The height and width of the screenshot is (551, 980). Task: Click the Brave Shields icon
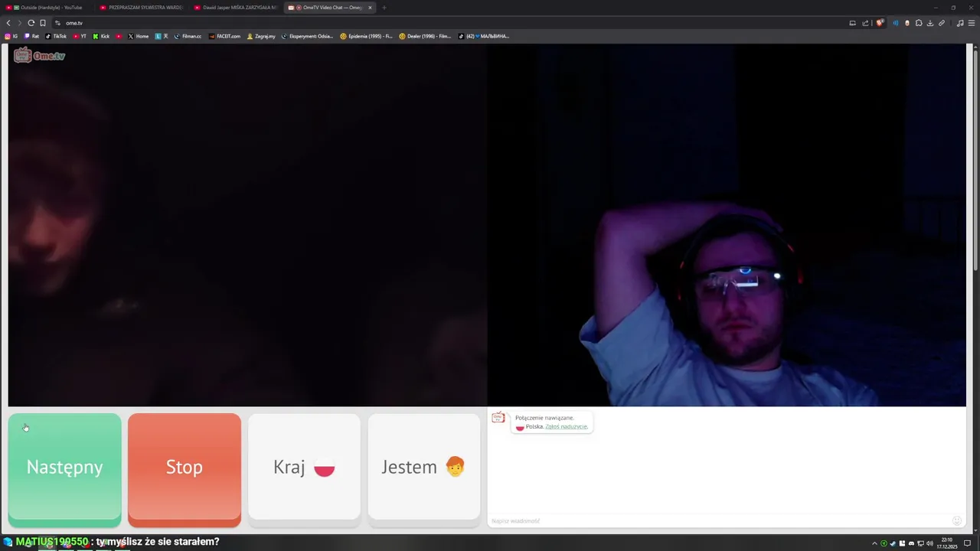pyautogui.click(x=880, y=23)
